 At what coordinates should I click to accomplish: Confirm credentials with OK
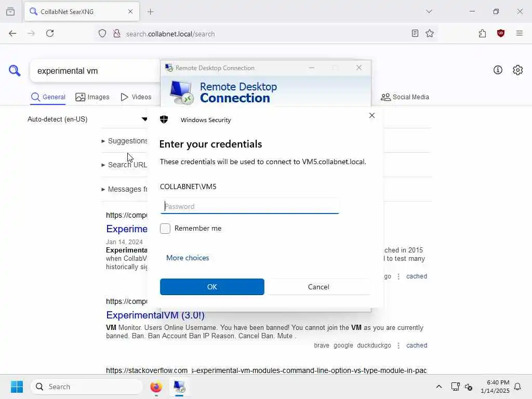pyautogui.click(x=212, y=287)
